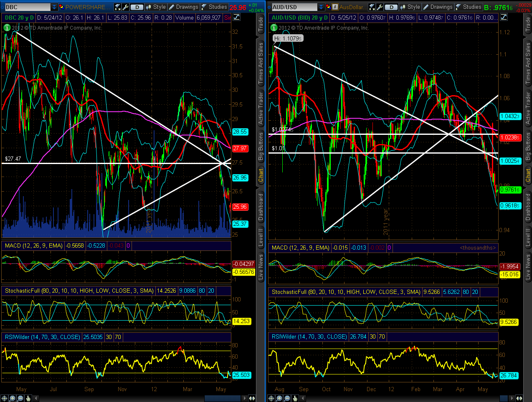The image size is (532, 402).
Task: Click expand-range icon at DBC chart bottom right
Action: (252, 398)
